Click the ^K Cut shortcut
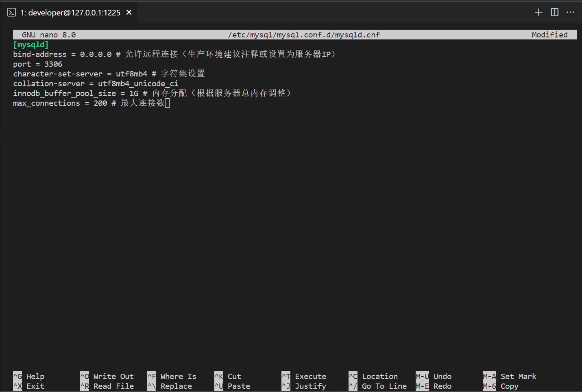 (x=228, y=377)
